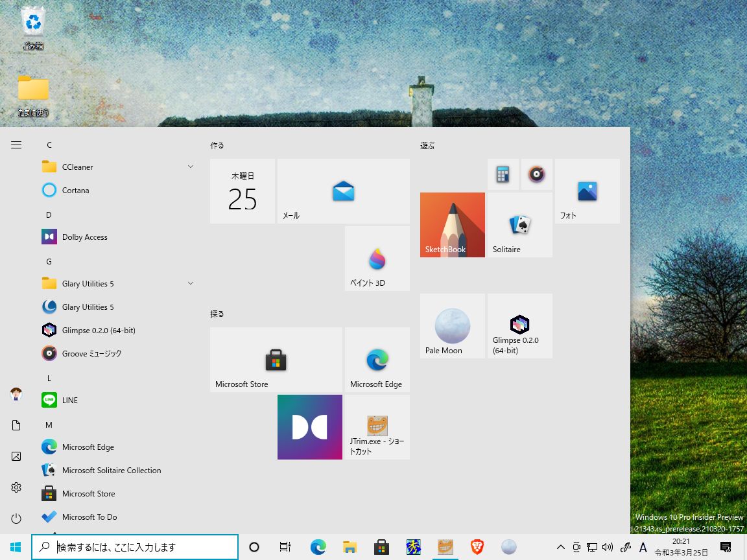Start Pale Moon browser from its tile

[452, 325]
